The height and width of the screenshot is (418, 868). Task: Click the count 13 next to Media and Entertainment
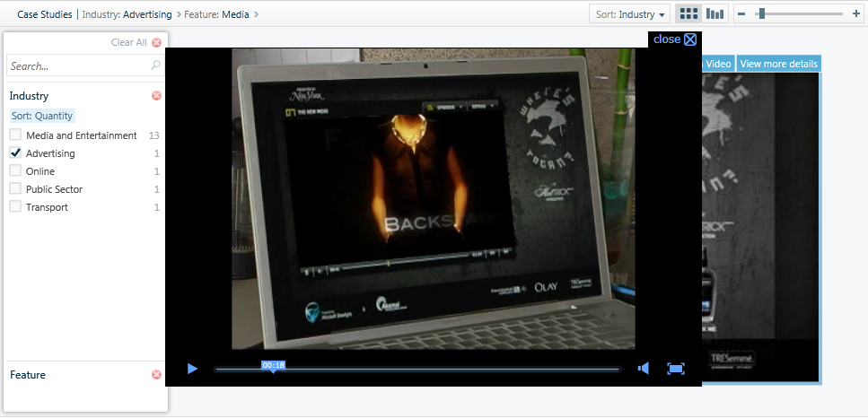pos(153,135)
